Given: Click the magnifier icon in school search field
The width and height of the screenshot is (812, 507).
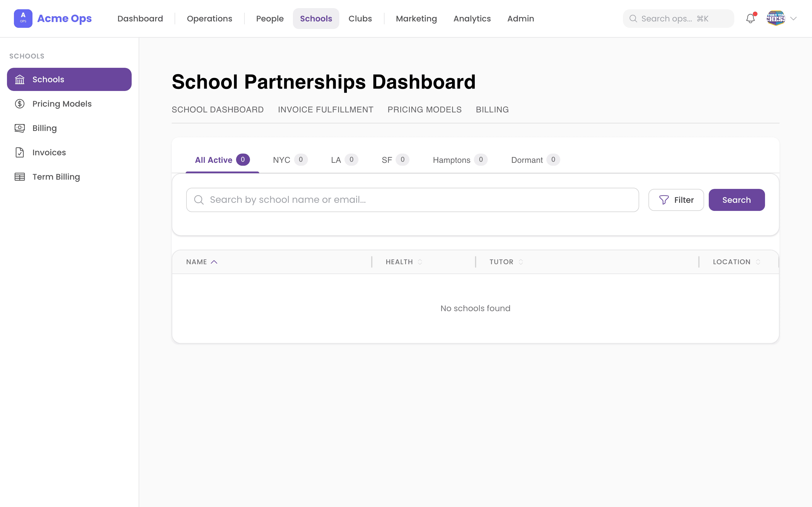Looking at the screenshot, I should coord(199,200).
